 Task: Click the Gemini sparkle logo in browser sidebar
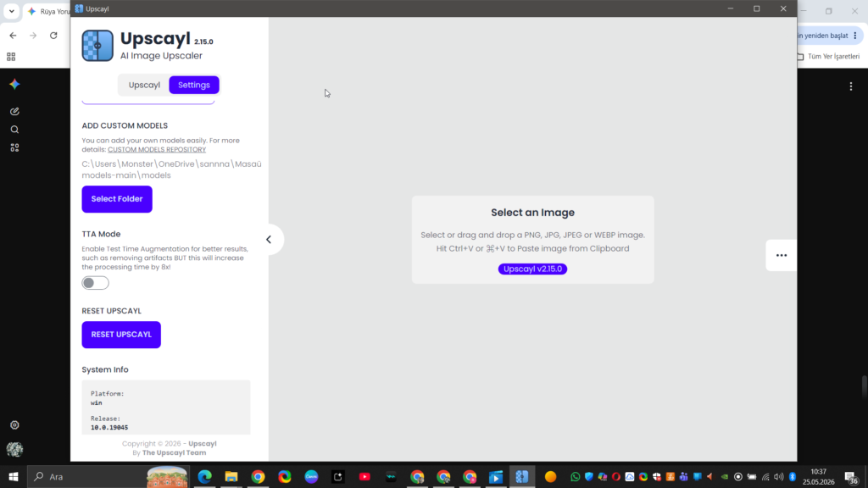point(15,84)
